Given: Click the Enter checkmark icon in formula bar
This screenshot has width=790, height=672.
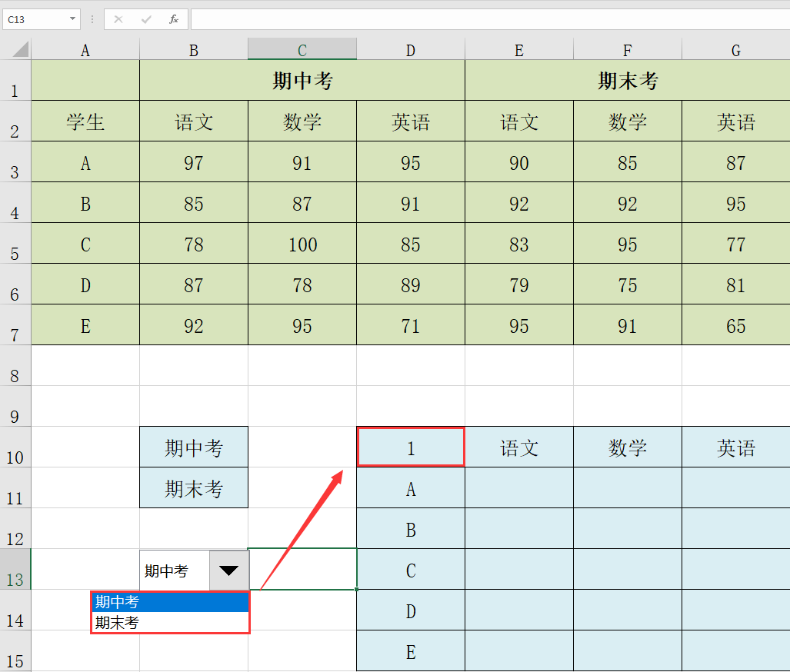Looking at the screenshot, I should click(146, 19).
